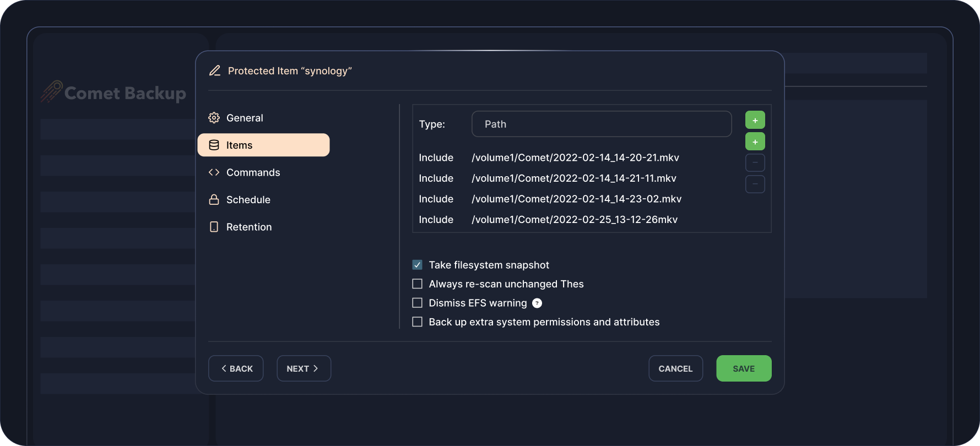980x446 pixels.
Task: Open the Schedule section
Action: tap(248, 200)
